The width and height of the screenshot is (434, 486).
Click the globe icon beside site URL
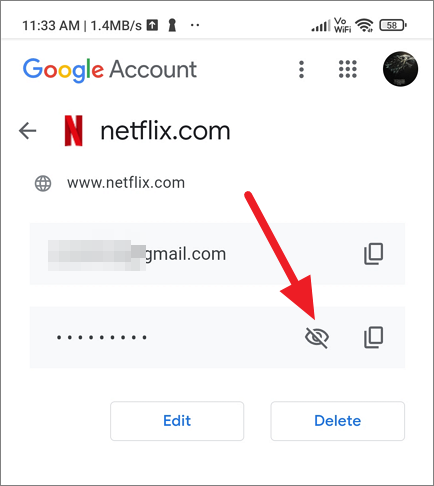(43, 183)
